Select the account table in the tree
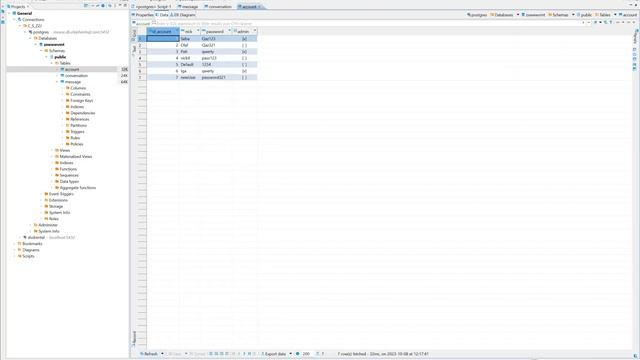This screenshot has width=640, height=360. click(x=72, y=69)
